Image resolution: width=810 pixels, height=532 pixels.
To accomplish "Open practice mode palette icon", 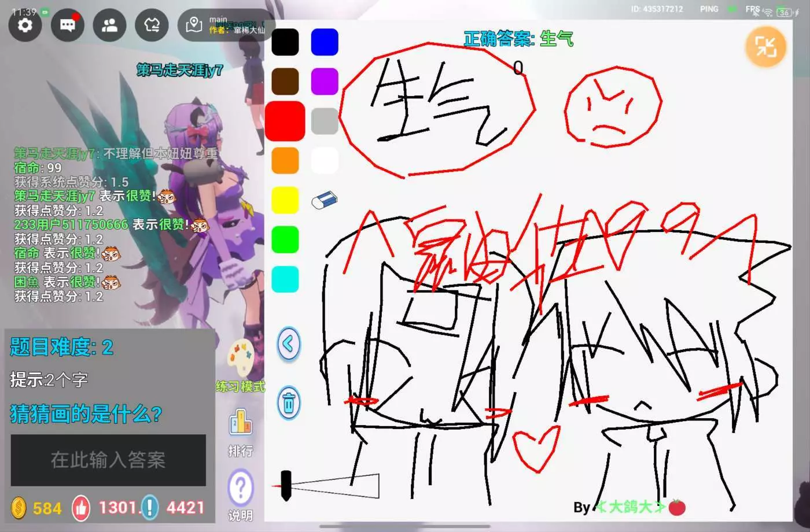I will 241,357.
